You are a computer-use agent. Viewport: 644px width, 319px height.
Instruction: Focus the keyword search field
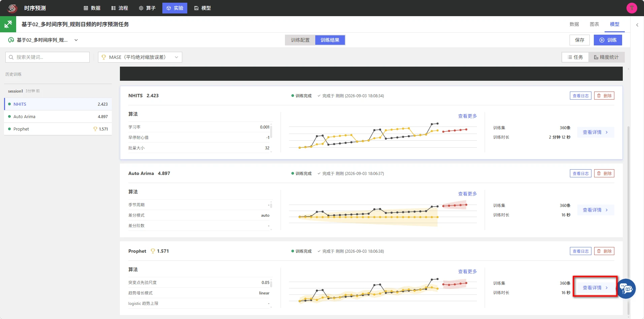coord(47,57)
